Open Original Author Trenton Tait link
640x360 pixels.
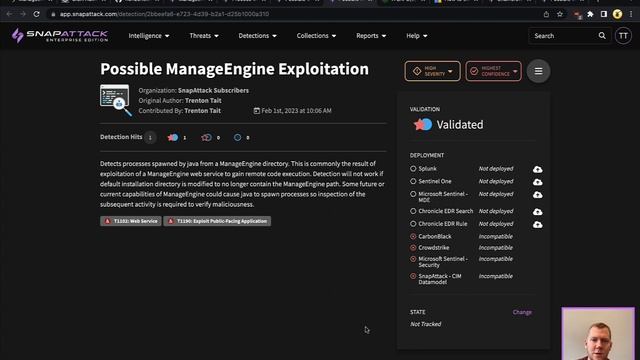point(203,100)
